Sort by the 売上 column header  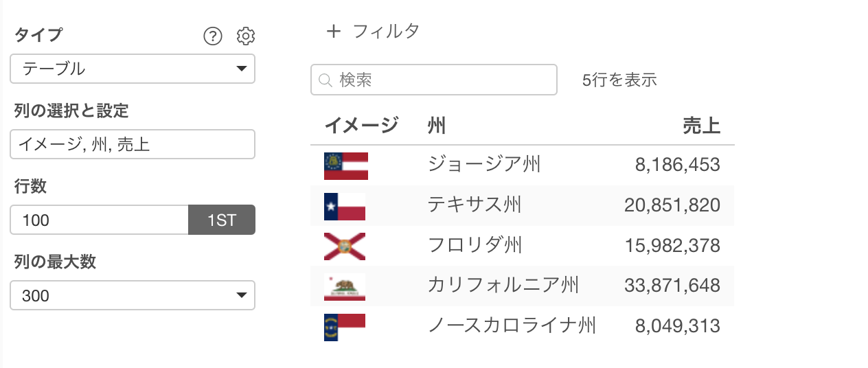tap(702, 126)
